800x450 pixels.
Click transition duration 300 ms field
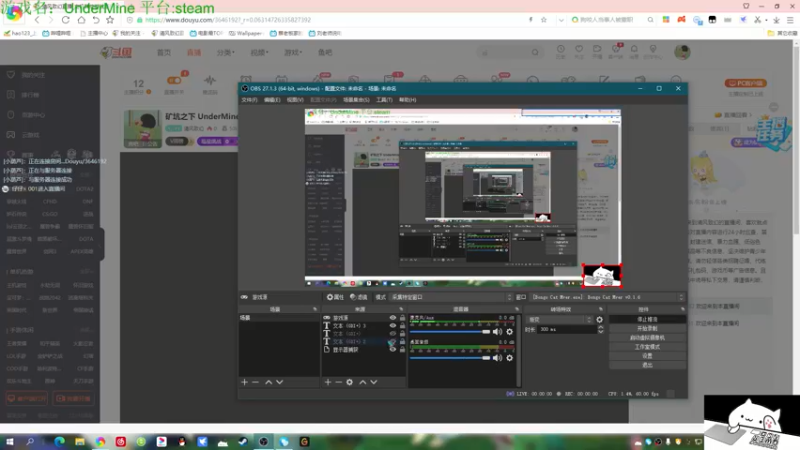click(567, 330)
